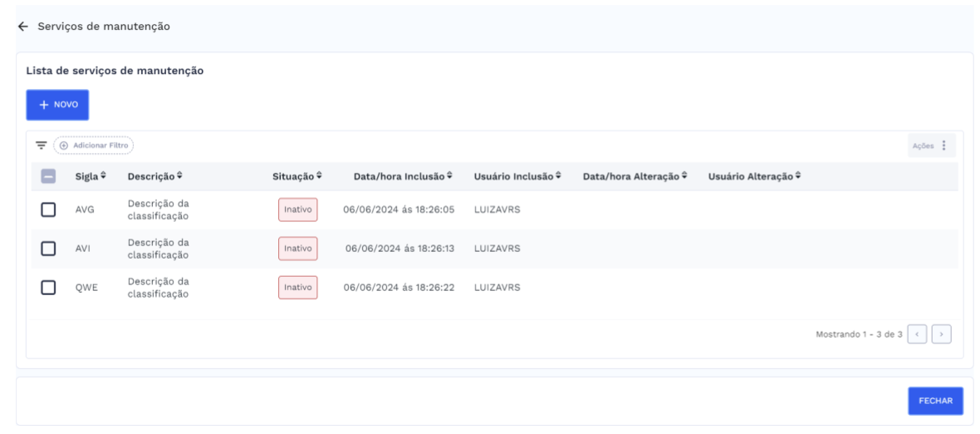Sort by Data/hora Inclusão column
Viewport: 980px width, 434px height.
[449, 176]
